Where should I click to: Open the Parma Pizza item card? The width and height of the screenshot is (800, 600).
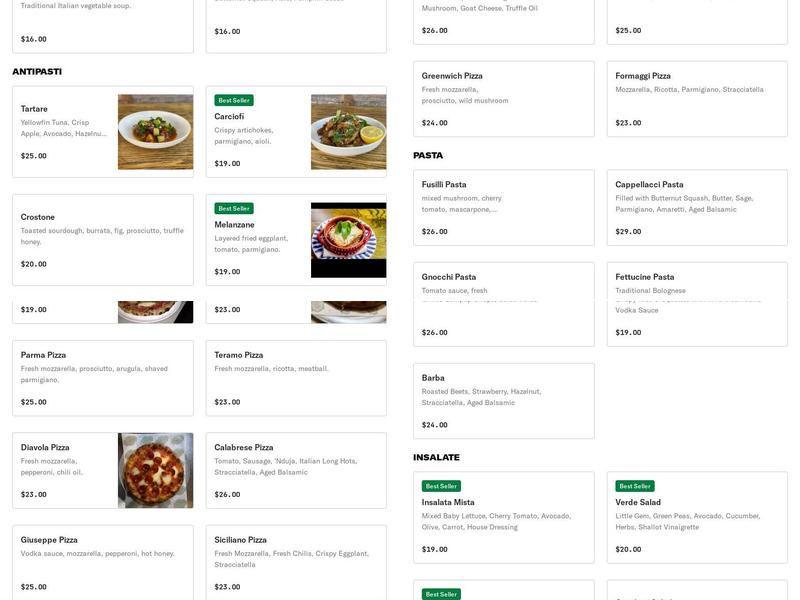(x=102, y=378)
